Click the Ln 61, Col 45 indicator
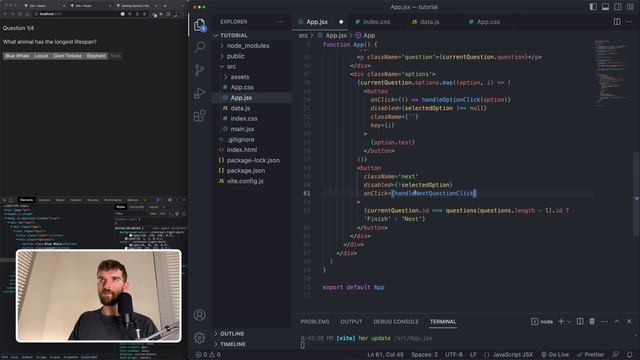Screen dimensions: 640x360 click(x=385, y=355)
